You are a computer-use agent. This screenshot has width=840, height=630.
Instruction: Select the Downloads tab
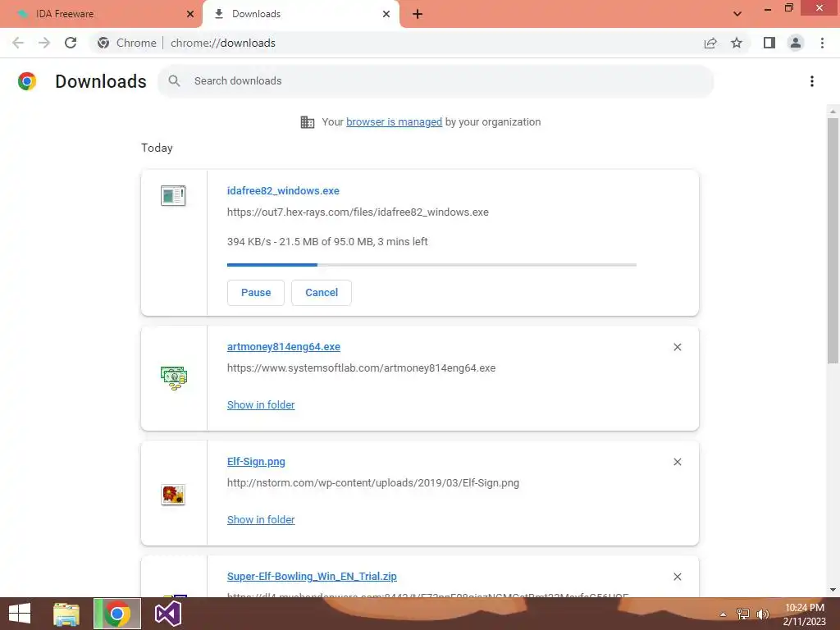(x=301, y=14)
